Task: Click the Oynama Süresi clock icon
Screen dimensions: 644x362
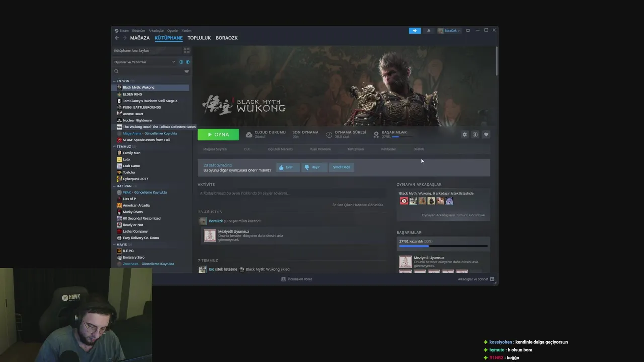Action: [x=329, y=135]
